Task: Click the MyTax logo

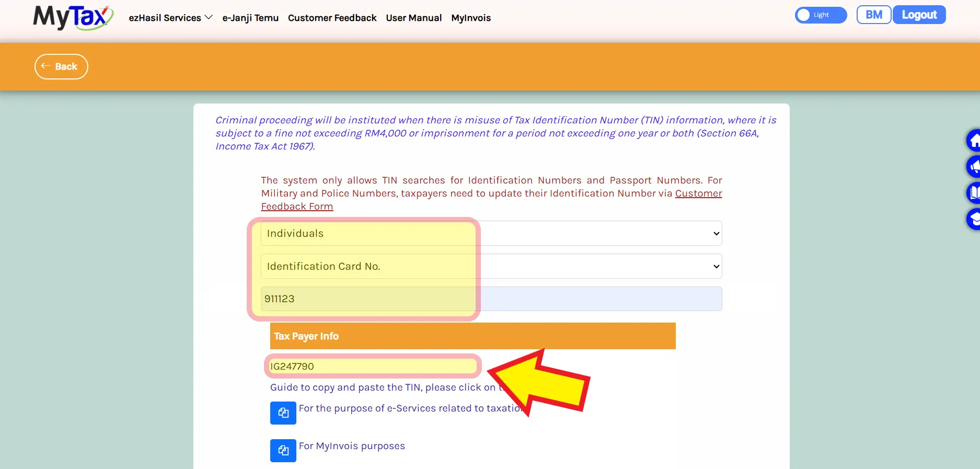Action: click(73, 18)
